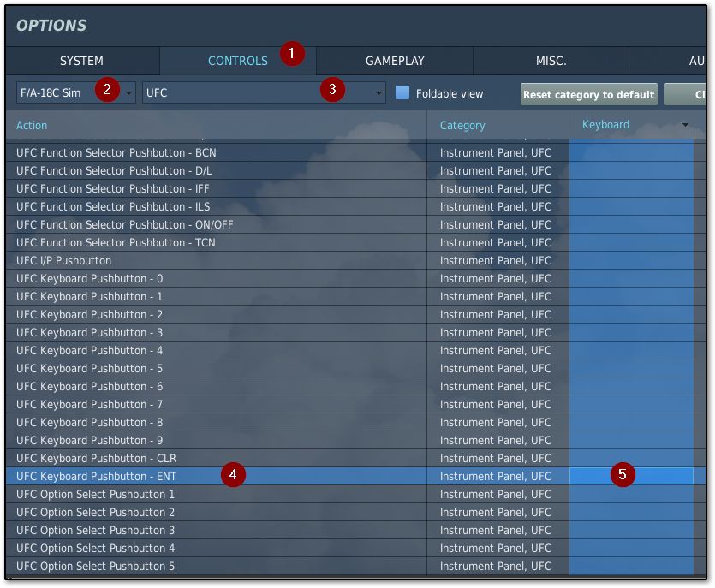Viewport: 715px width, 588px height.
Task: Open the SYSTEM tab
Action: (81, 61)
